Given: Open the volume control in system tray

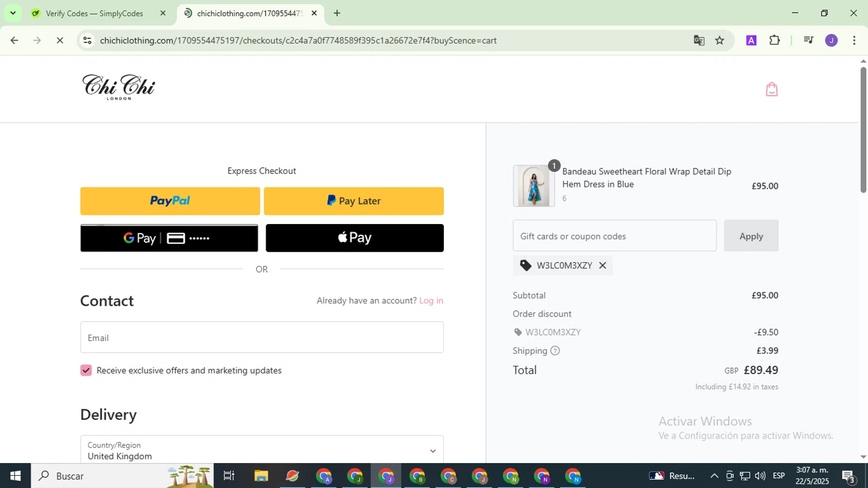Looking at the screenshot, I should tap(760, 476).
